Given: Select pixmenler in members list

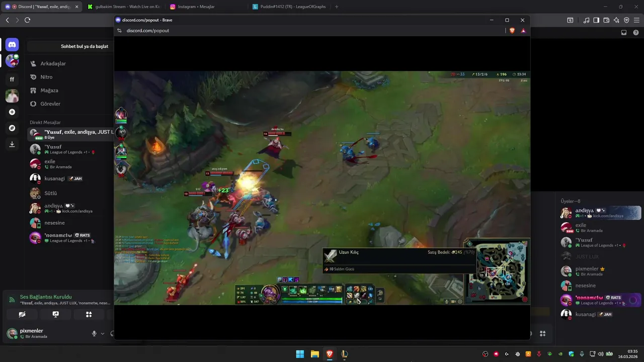Looking at the screenshot, I should [x=600, y=271].
